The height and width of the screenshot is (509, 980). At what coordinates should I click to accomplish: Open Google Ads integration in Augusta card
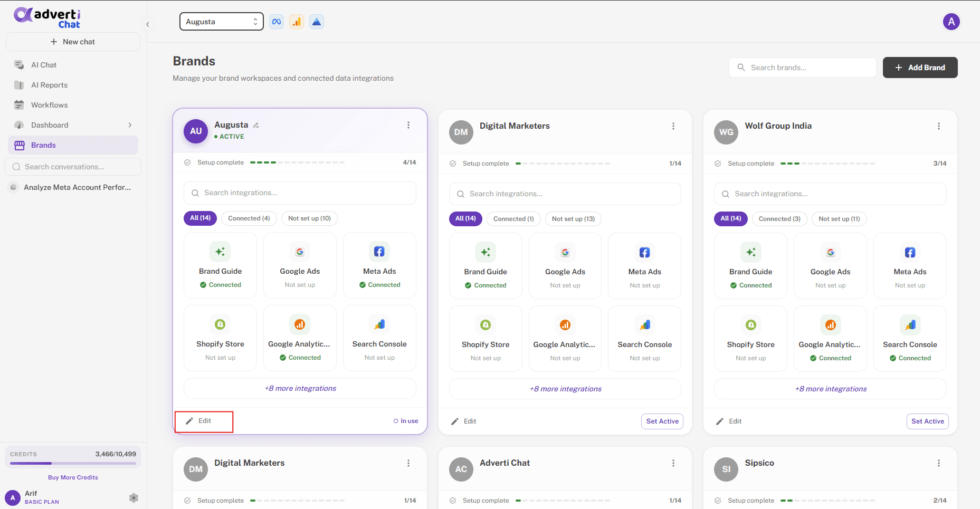click(300, 265)
